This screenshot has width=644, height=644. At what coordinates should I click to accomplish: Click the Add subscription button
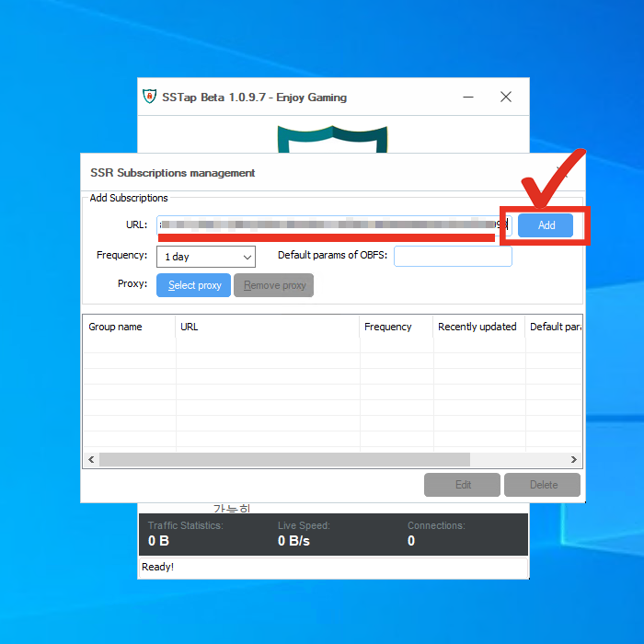click(x=545, y=225)
